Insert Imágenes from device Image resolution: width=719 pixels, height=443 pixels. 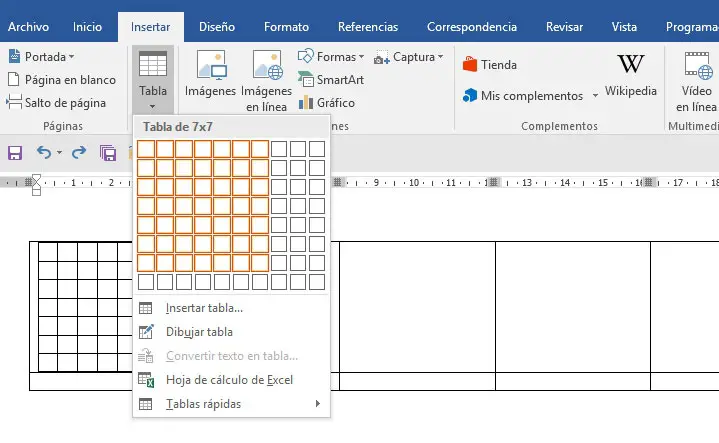pyautogui.click(x=210, y=73)
